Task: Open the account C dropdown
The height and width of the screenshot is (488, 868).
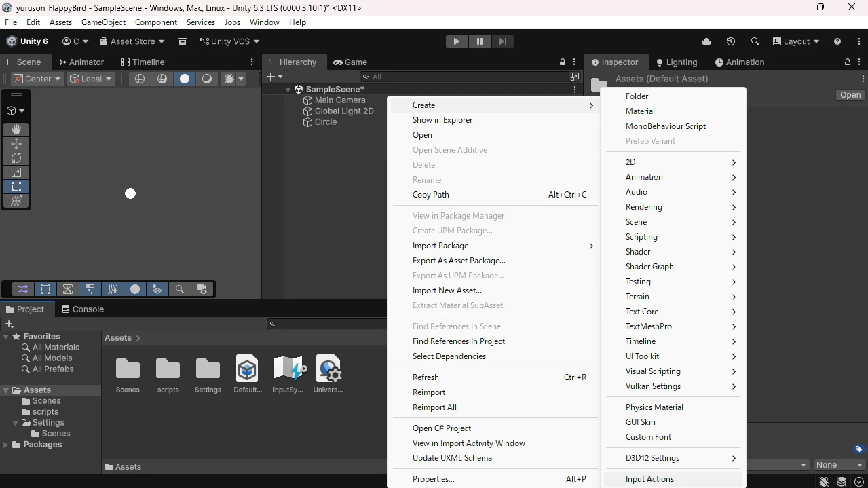Action: (75, 41)
